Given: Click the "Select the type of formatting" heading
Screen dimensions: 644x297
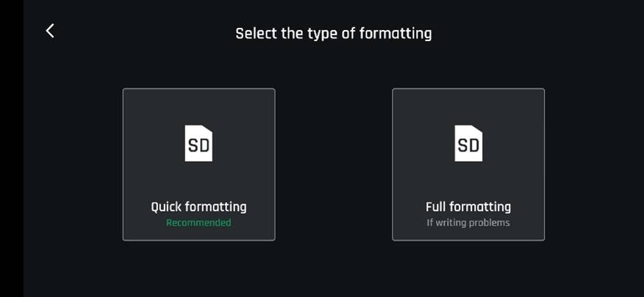Looking at the screenshot, I should (333, 34).
